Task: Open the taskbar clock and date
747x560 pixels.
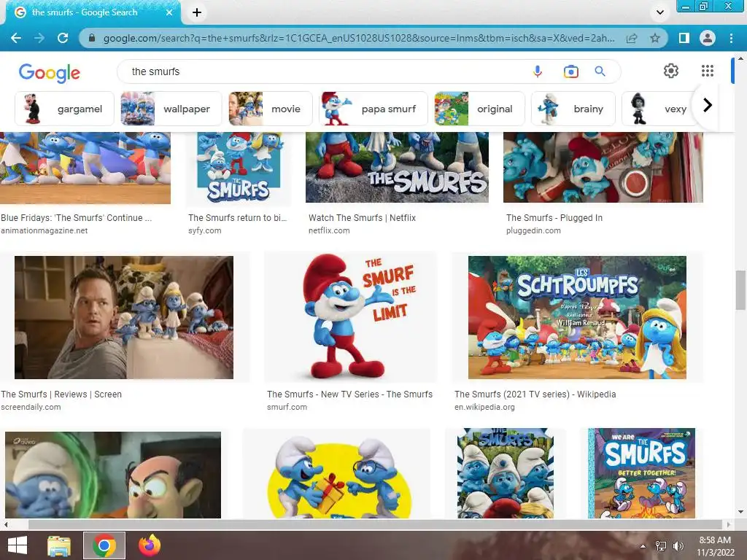Action: point(715,546)
